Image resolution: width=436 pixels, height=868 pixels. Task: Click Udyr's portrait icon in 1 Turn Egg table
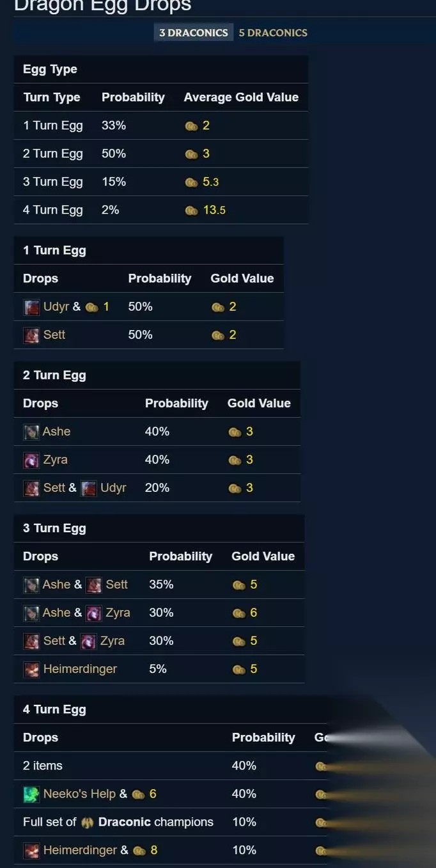[x=31, y=307]
